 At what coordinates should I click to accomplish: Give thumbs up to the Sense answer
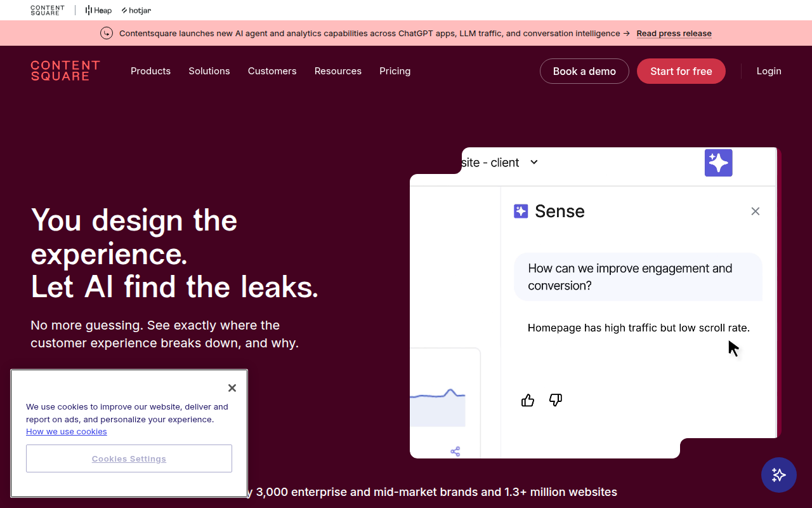click(528, 400)
